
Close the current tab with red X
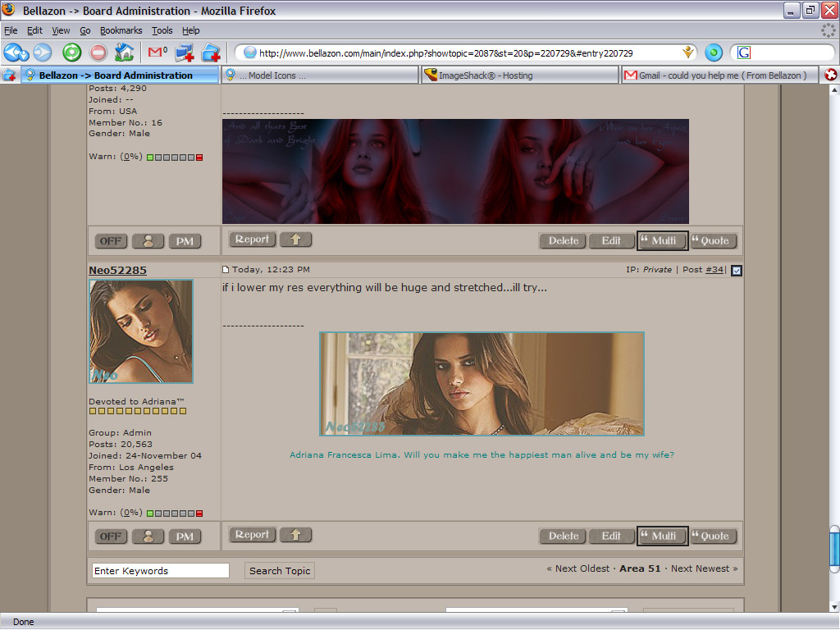pyautogui.click(x=831, y=75)
